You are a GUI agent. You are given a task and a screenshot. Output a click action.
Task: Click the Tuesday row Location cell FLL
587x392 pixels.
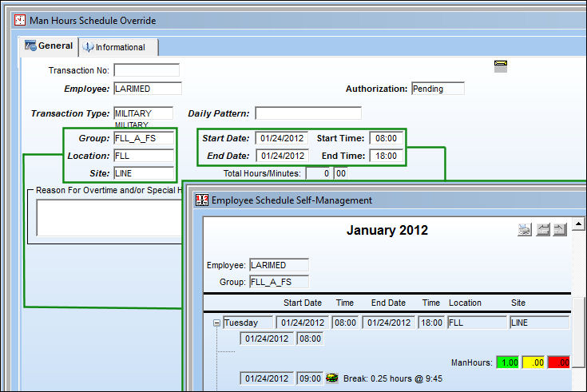tap(477, 323)
